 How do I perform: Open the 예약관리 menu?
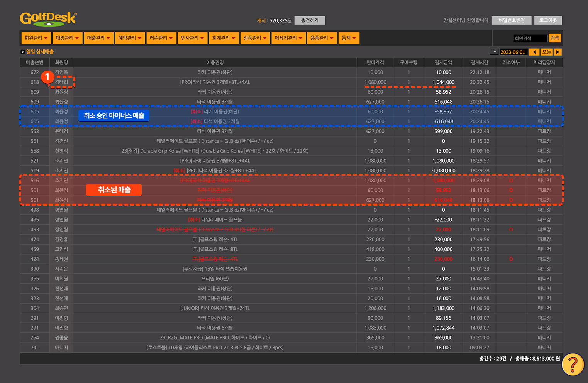130,38
